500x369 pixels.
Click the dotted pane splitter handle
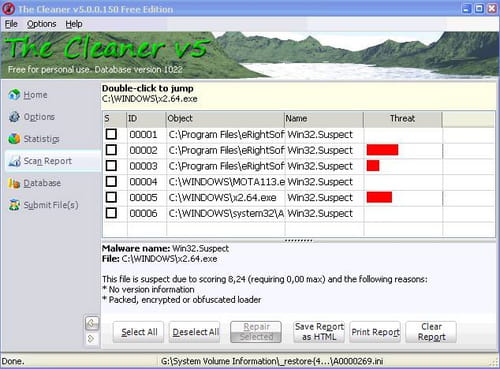(x=298, y=240)
